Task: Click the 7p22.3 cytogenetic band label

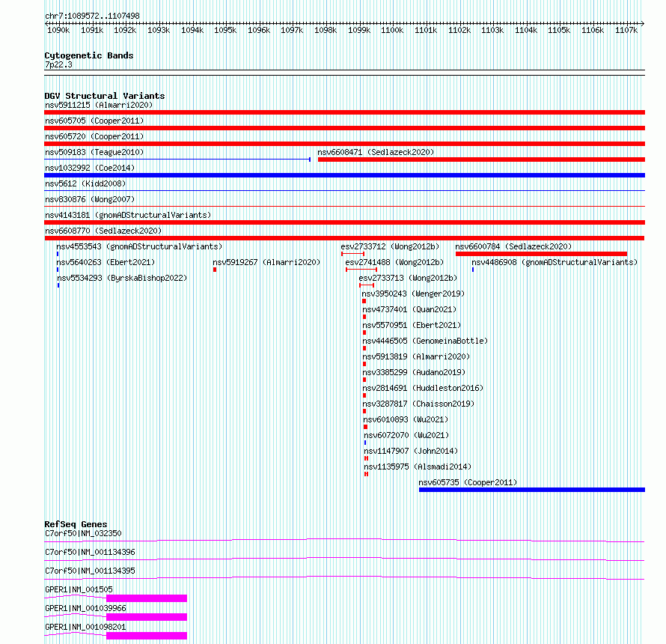Action: click(58, 64)
